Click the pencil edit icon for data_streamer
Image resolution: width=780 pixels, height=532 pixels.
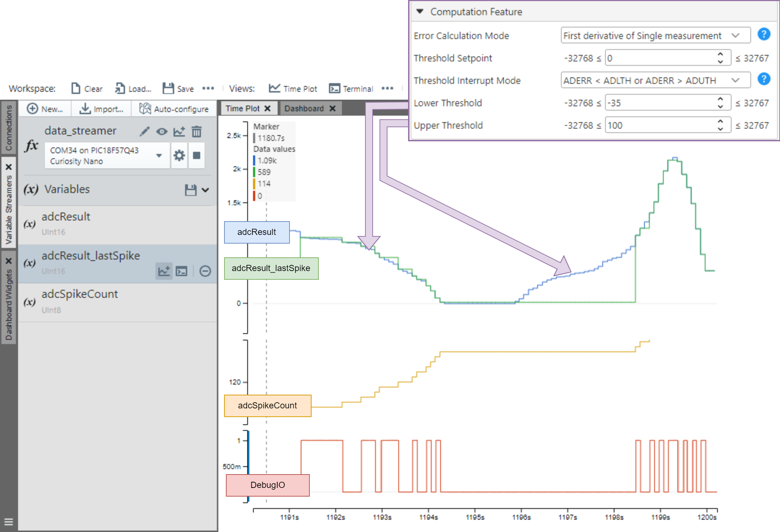point(145,132)
